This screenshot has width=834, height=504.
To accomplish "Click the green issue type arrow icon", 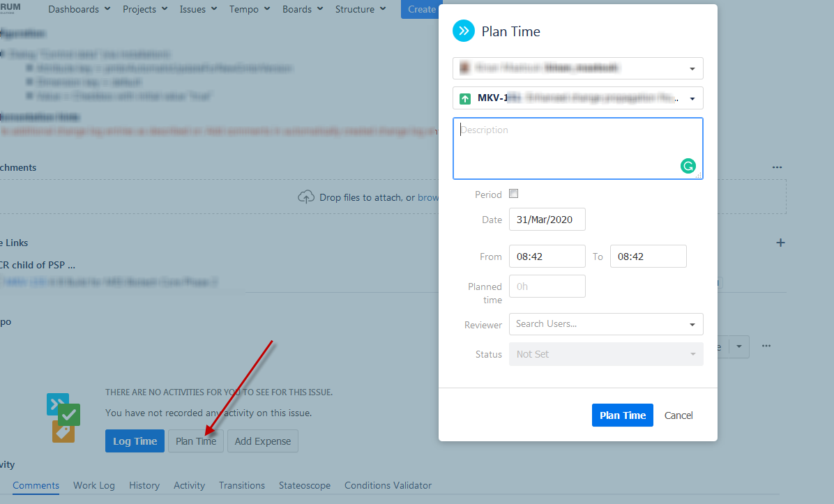I will (x=465, y=99).
